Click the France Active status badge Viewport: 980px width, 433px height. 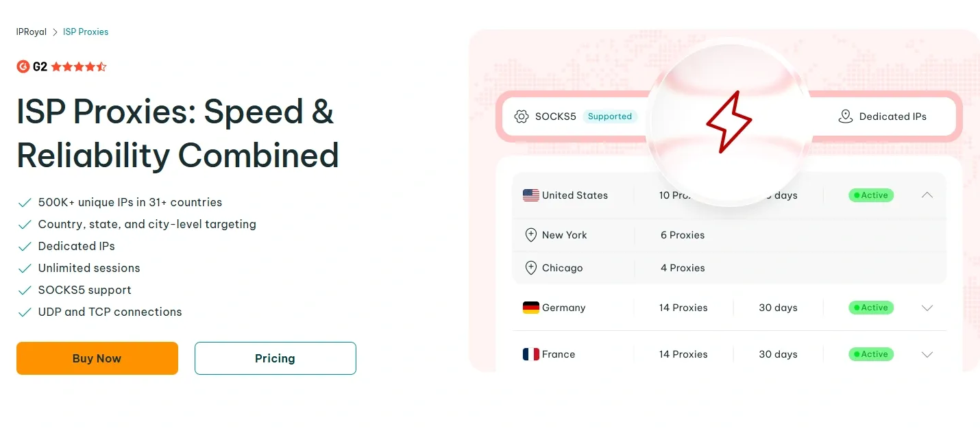pos(871,354)
